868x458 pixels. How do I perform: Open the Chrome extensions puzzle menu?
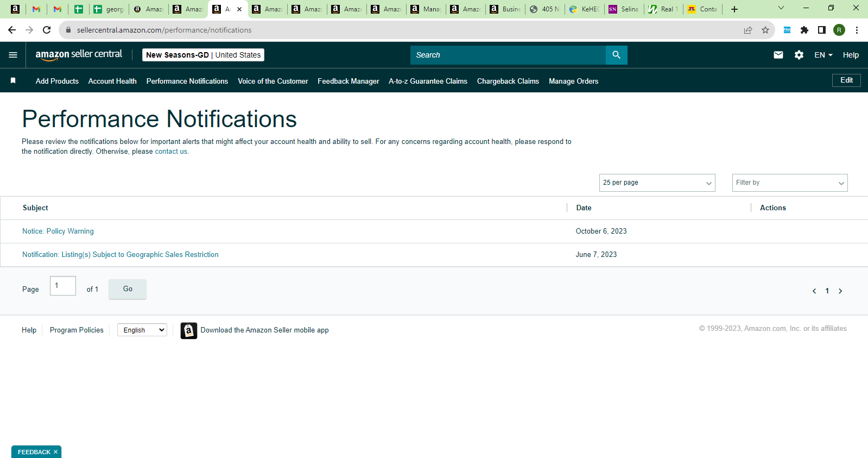click(804, 30)
